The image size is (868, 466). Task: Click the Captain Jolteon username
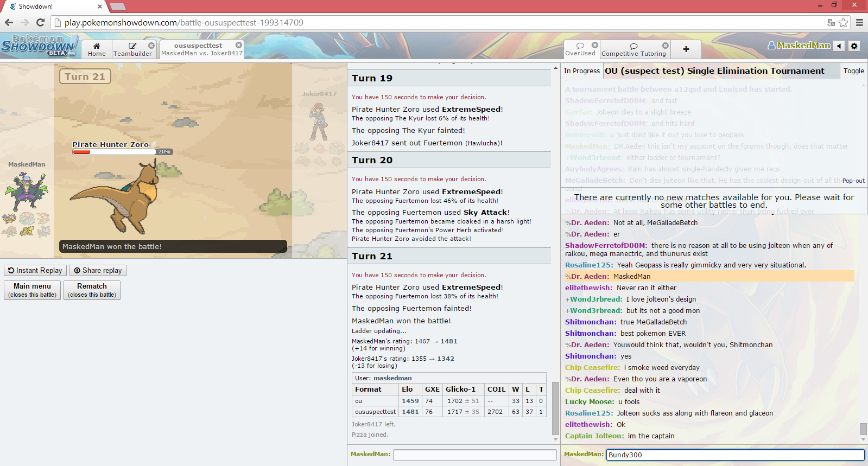pyautogui.click(x=594, y=436)
